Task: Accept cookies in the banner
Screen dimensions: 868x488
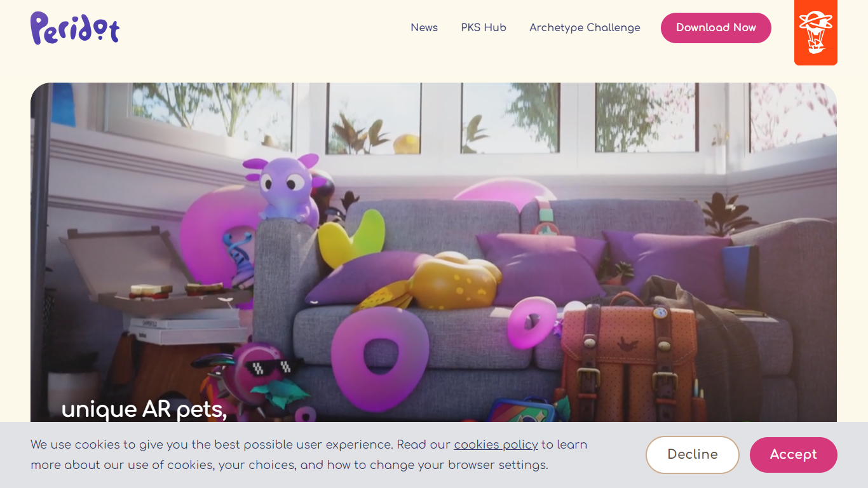Action: point(794,455)
